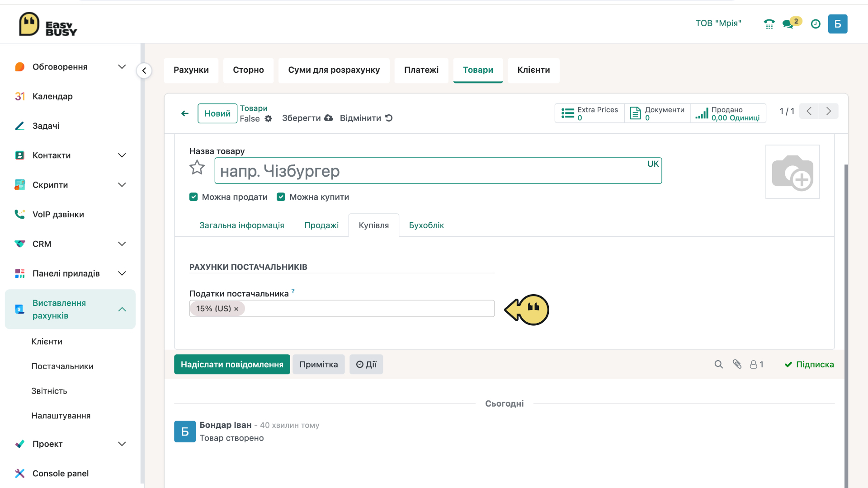
Task: Focus the Назва товару input field
Action: [438, 171]
